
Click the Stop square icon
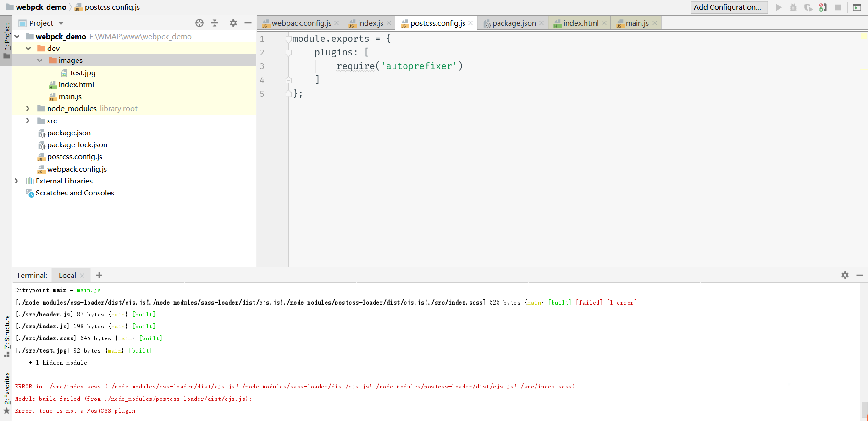[838, 7]
